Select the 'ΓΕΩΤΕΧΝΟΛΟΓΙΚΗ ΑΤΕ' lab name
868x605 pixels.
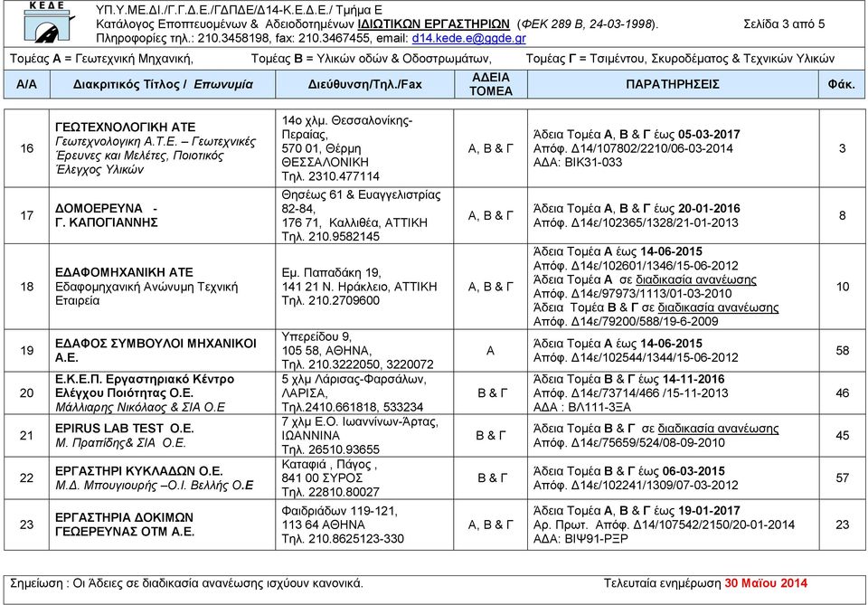click(125, 128)
